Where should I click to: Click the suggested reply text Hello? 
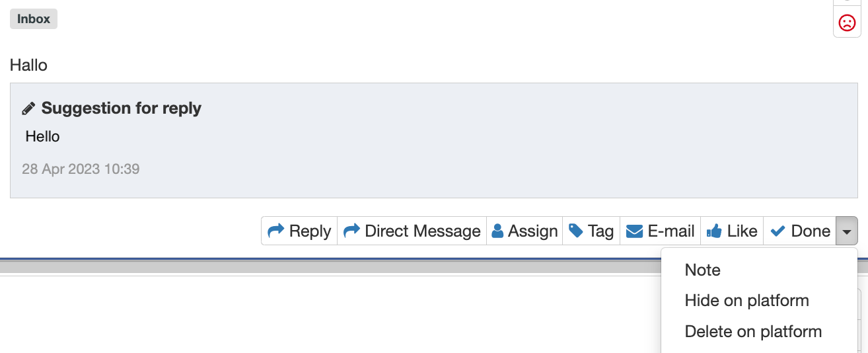[x=43, y=137]
